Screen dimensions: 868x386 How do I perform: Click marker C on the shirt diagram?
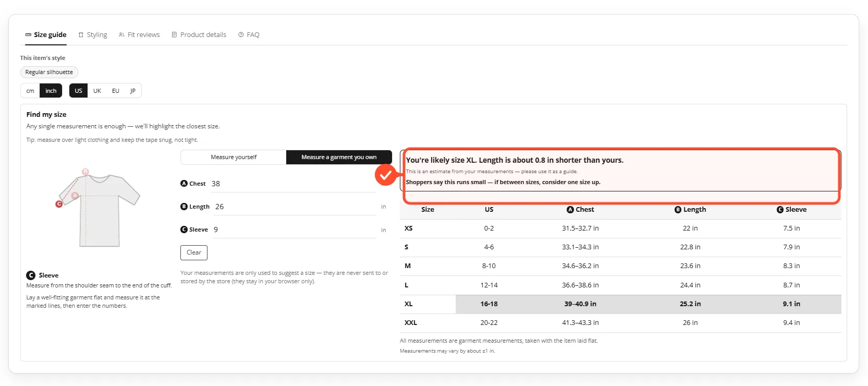coord(59,204)
